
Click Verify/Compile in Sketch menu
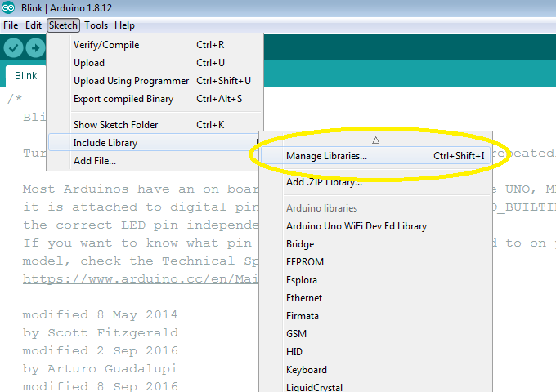pos(106,45)
